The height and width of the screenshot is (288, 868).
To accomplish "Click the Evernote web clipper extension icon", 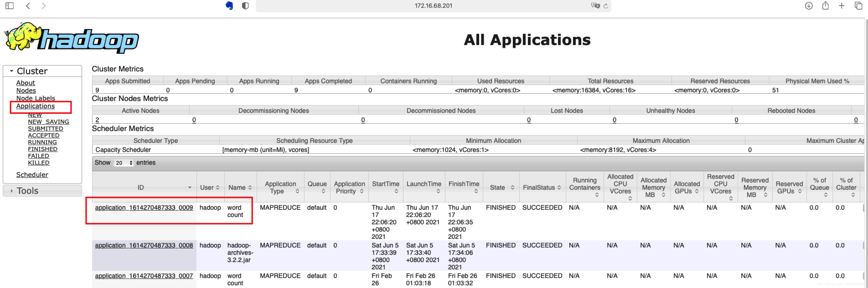I will [230, 6].
